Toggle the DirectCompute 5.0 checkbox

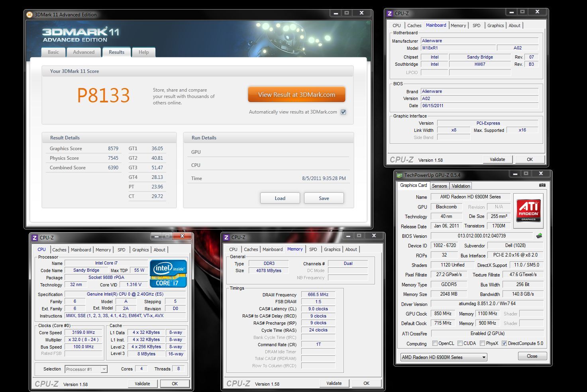point(504,343)
